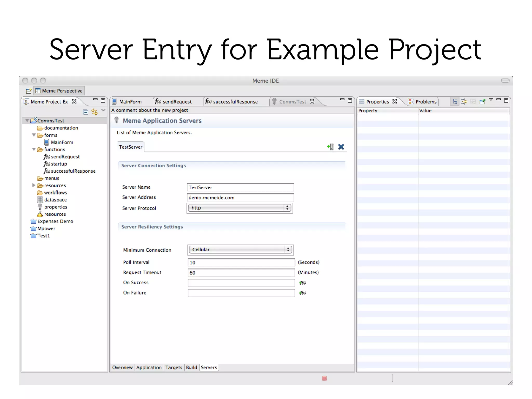The image size is (532, 399).
Task: Click the On Success input field
Action: coord(241,283)
